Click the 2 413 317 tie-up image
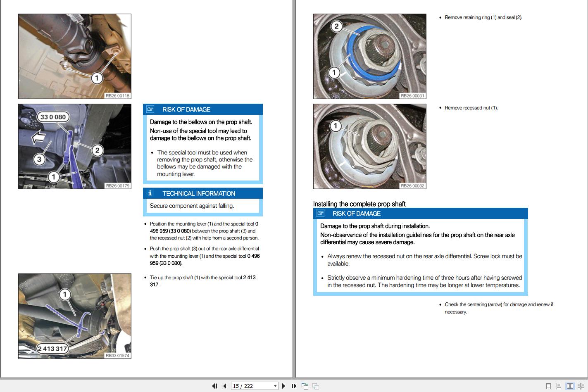Viewport: 588px width, 392px height. tap(75, 316)
